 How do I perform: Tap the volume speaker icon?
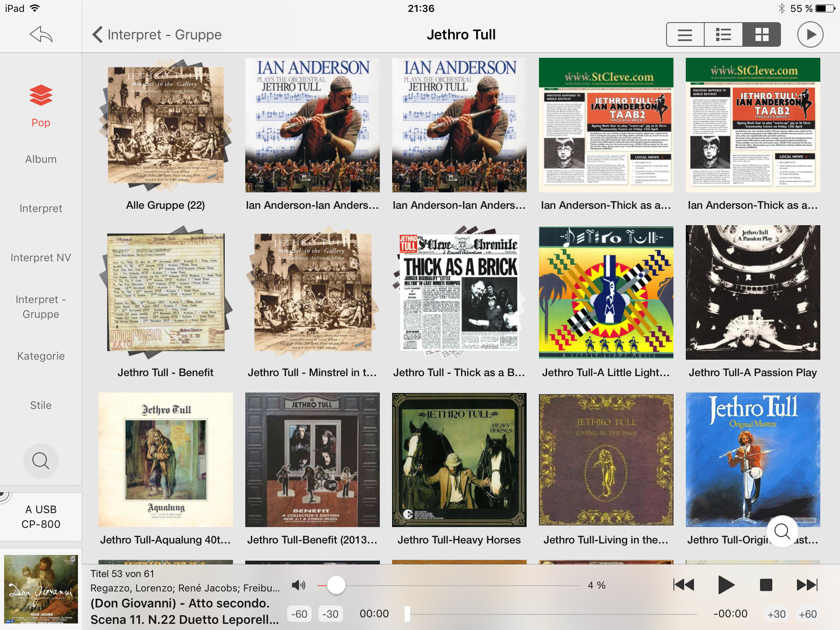tap(298, 585)
